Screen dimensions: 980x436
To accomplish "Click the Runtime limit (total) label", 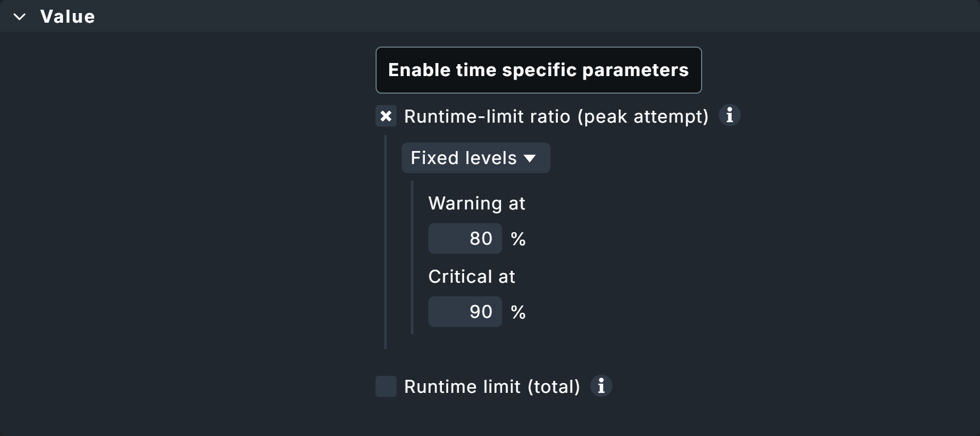I will (492, 387).
